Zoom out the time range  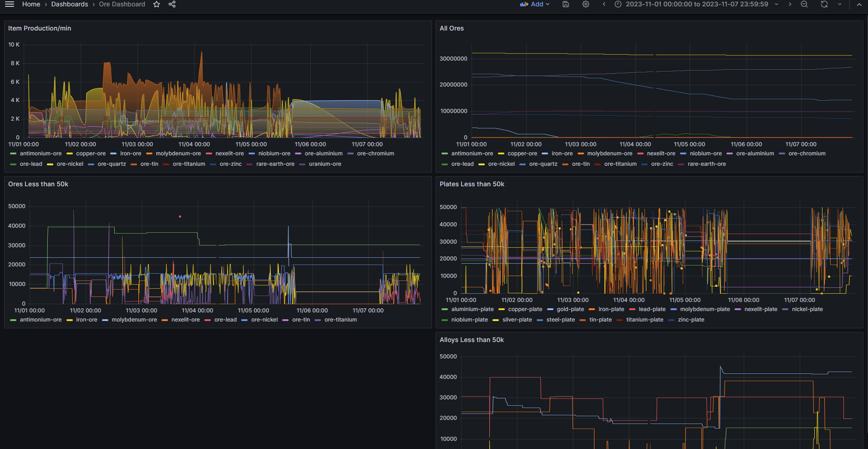pyautogui.click(x=804, y=4)
